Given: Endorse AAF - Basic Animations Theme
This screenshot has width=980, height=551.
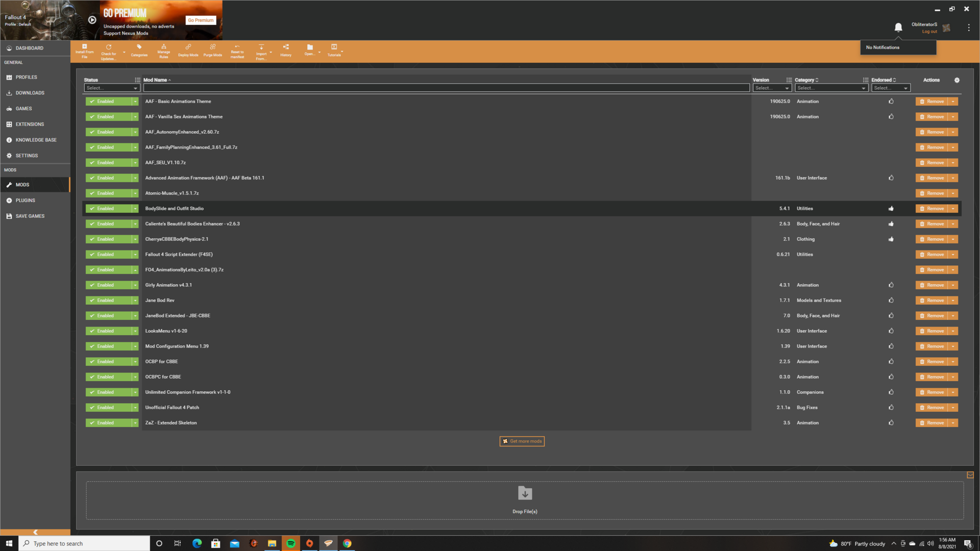Looking at the screenshot, I should coord(891,102).
